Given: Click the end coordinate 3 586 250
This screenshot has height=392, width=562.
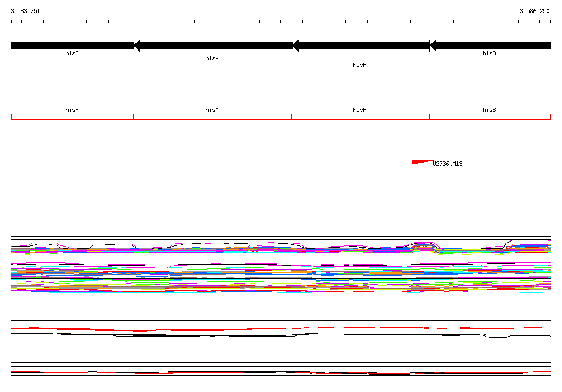Looking at the screenshot, I should click(535, 11).
